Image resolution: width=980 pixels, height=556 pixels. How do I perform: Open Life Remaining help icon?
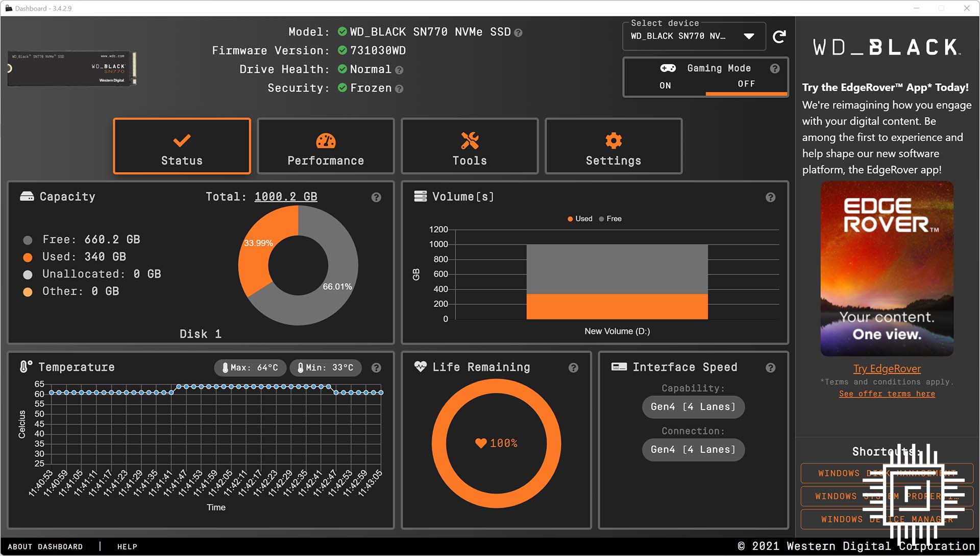point(574,368)
